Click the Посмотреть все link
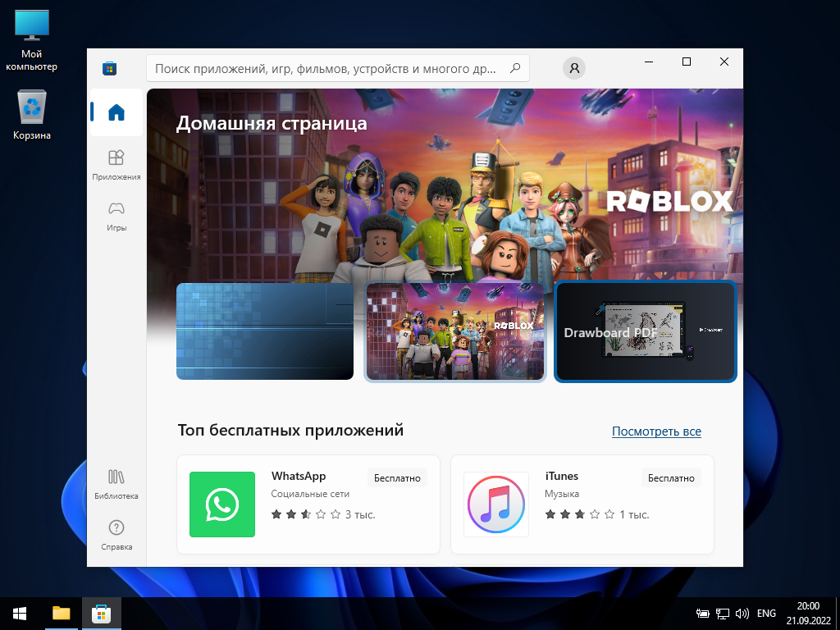The width and height of the screenshot is (840, 630). coord(656,431)
